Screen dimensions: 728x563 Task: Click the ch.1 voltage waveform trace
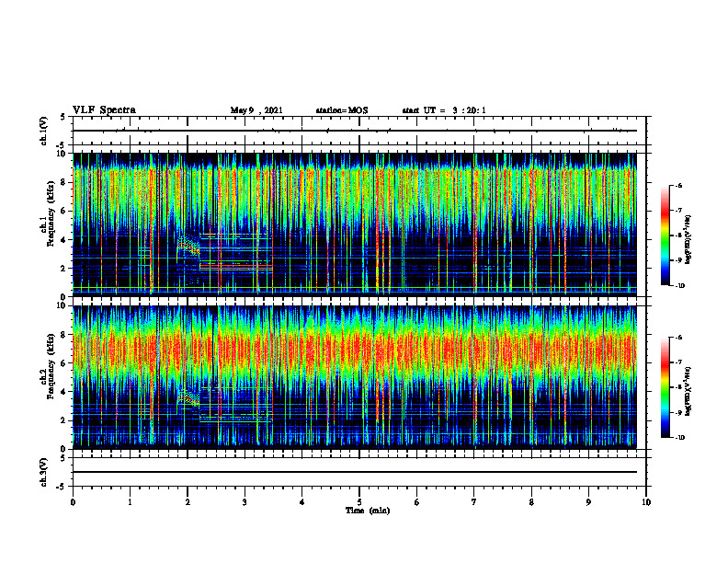coord(355,131)
